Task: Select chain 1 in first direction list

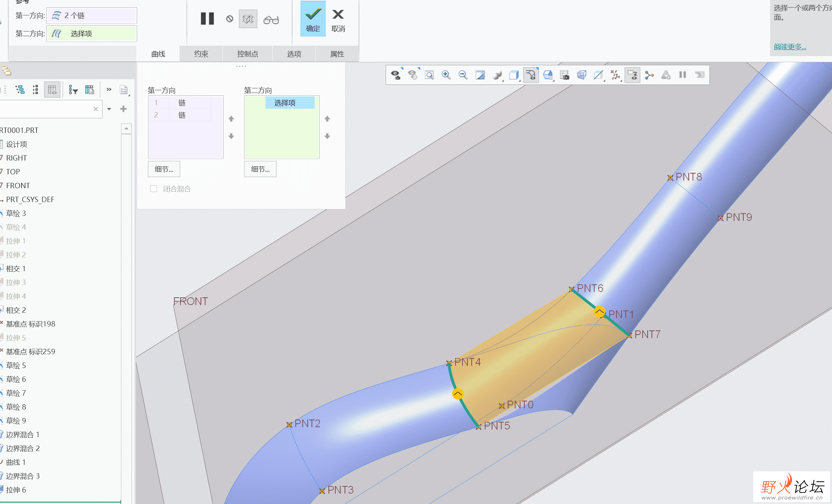Action: 180,103
